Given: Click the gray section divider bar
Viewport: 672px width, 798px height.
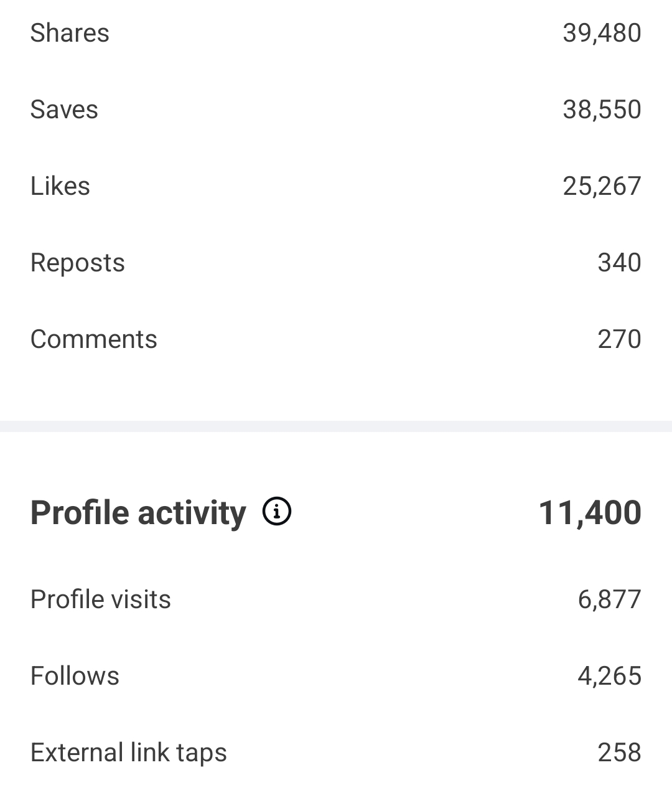Looking at the screenshot, I should (336, 426).
